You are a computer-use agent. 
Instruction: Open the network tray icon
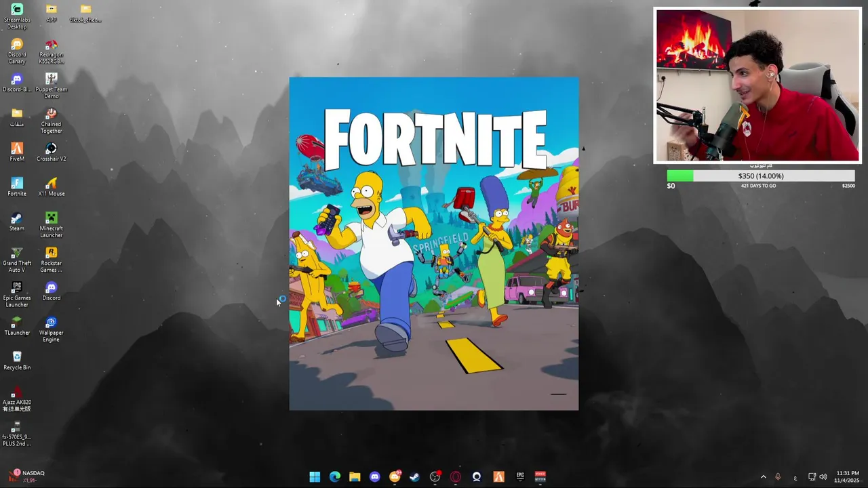[x=812, y=476]
